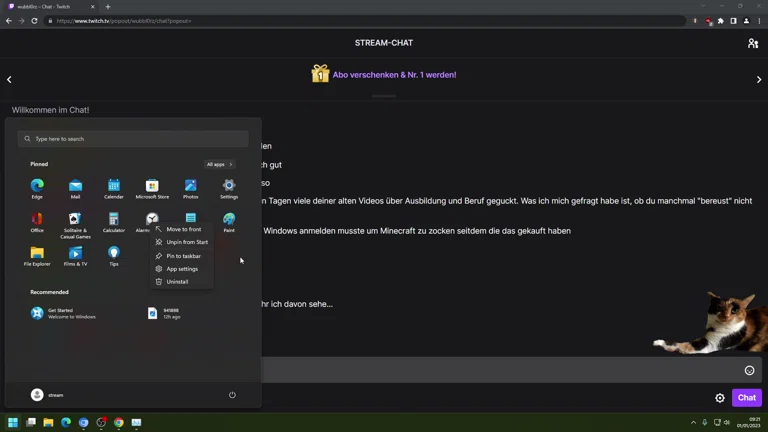Open Films & TV app
The image size is (768, 432).
[75, 256]
